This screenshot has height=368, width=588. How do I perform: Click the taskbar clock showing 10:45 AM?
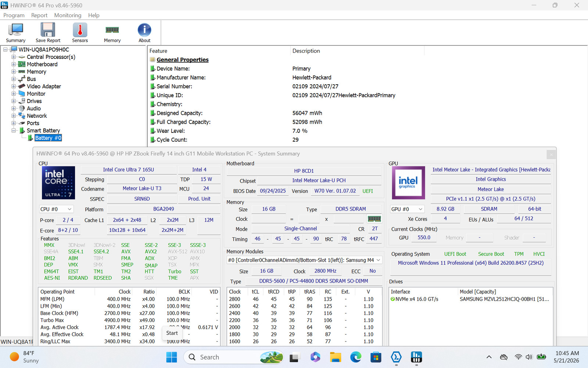[567, 357]
